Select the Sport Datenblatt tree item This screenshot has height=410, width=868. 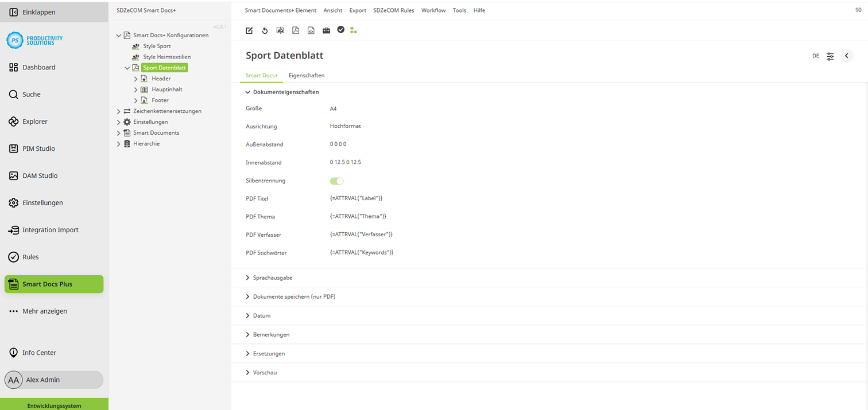point(164,68)
